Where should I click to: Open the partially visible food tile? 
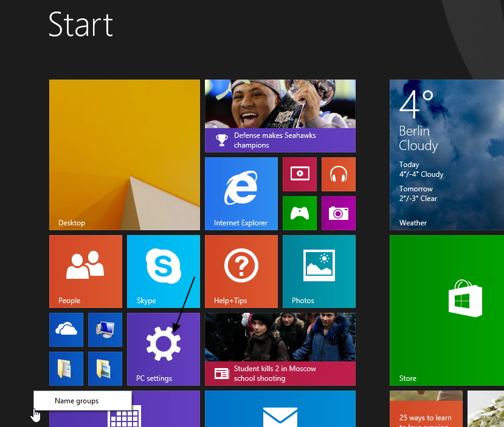tap(486, 409)
